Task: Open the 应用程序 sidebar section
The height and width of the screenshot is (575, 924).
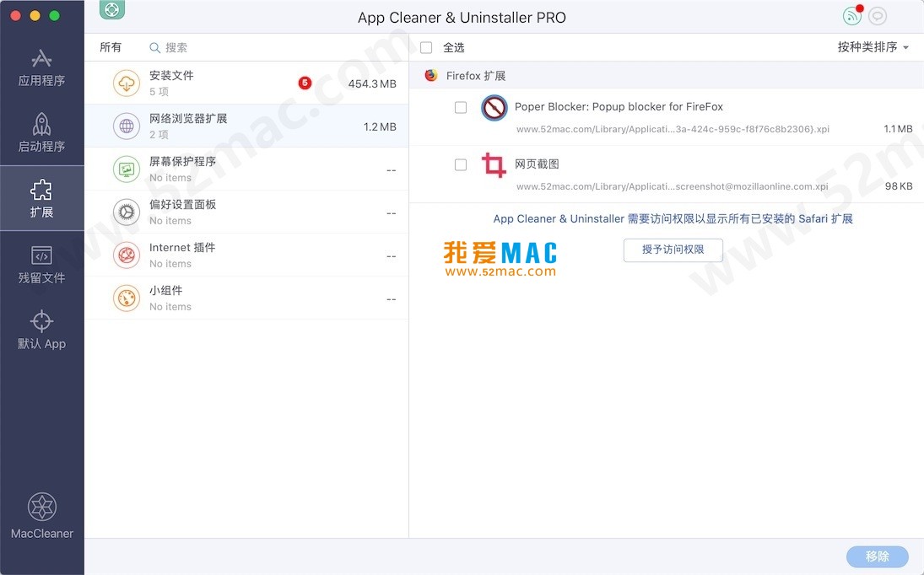Action: tap(41, 67)
